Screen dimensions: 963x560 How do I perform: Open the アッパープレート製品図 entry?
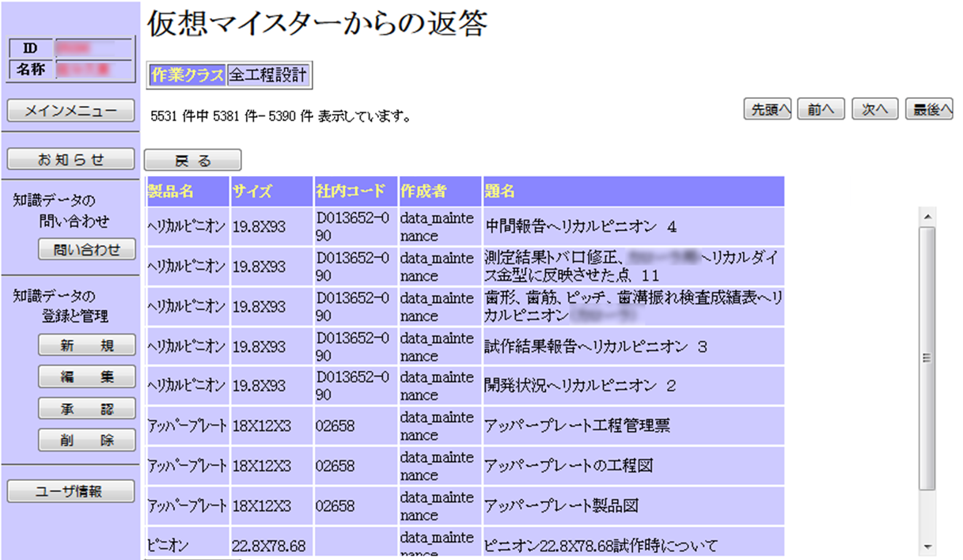click(x=561, y=505)
